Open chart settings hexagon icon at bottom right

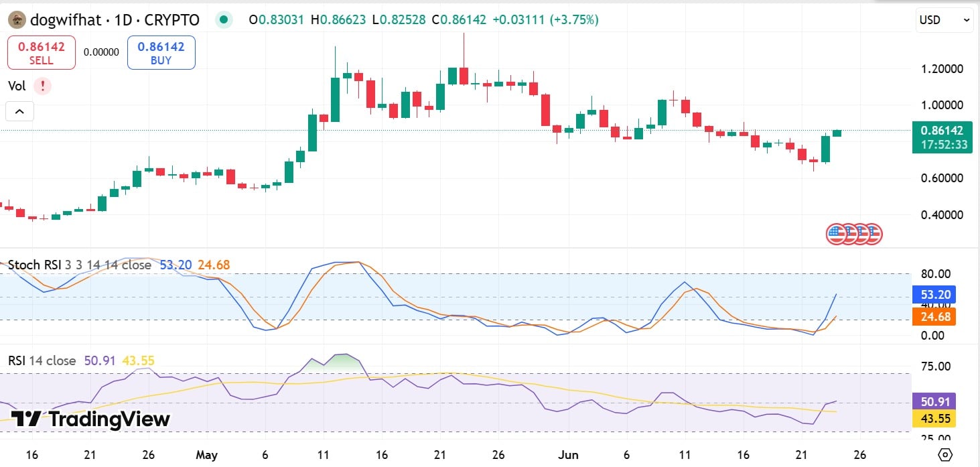(945, 455)
